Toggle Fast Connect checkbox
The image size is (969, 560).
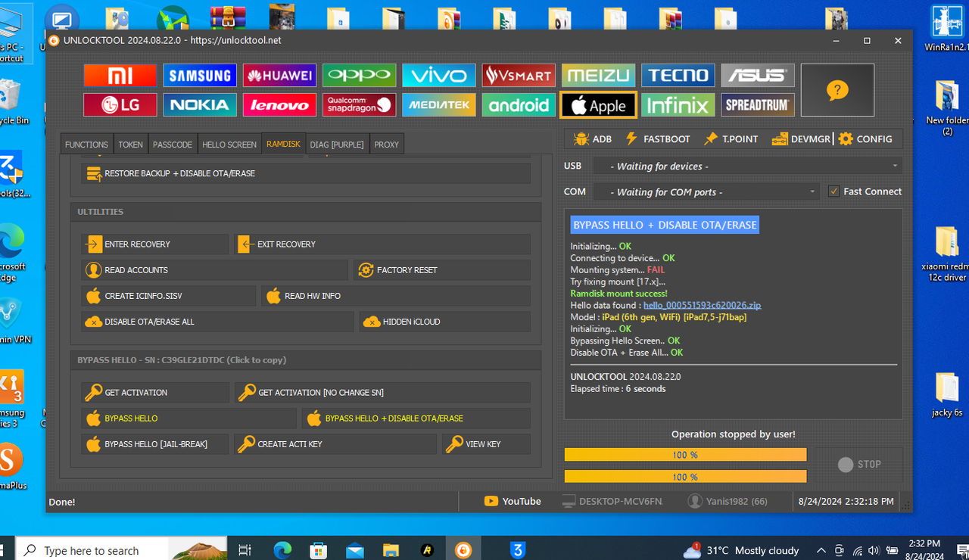[x=834, y=191]
